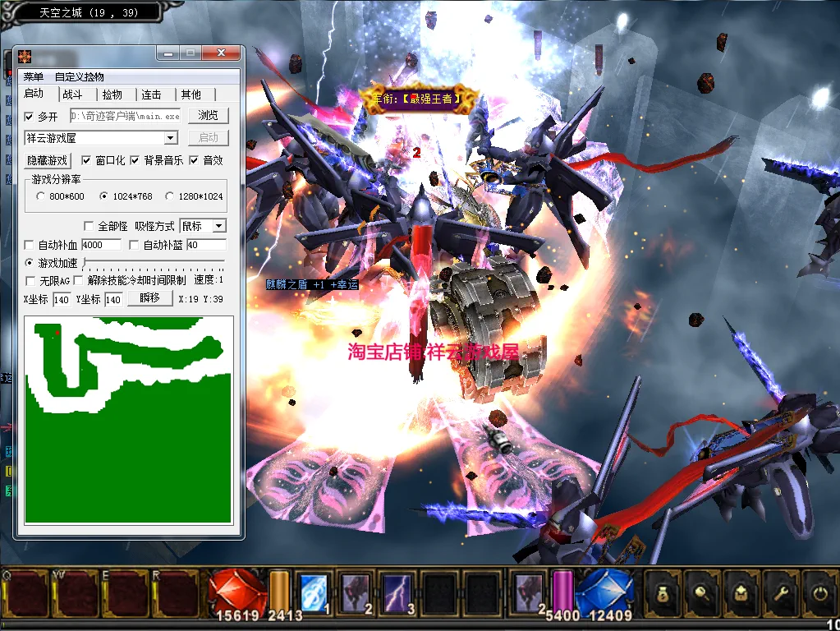The width and height of the screenshot is (840, 631).
Task: Click the 浏览 browse button
Action: coord(209,116)
